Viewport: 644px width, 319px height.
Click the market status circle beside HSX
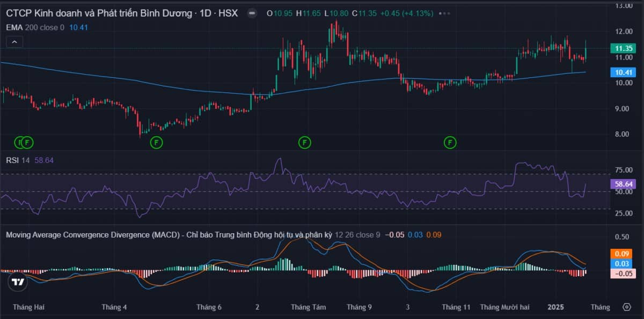tap(252, 13)
